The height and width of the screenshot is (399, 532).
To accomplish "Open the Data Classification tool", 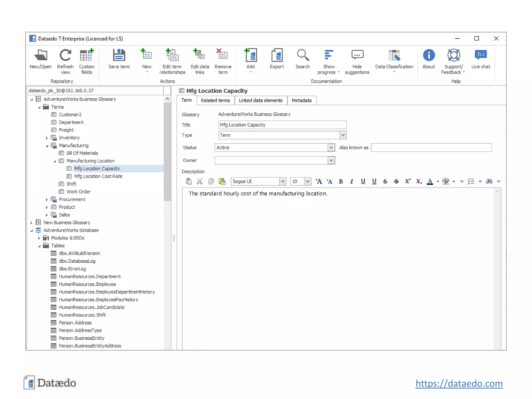I will tap(394, 55).
